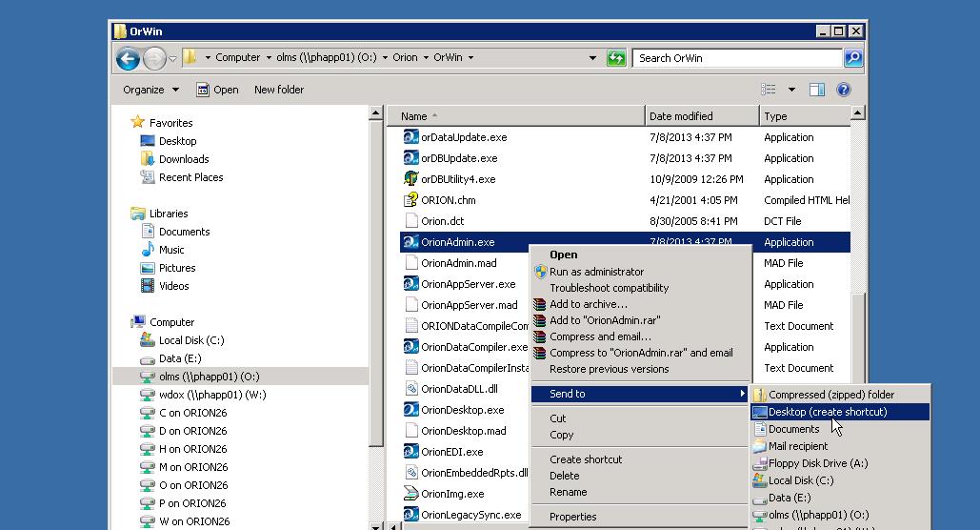This screenshot has height=530, width=980.
Task: Click the Add to archive WinRAR icon
Action: (x=539, y=304)
